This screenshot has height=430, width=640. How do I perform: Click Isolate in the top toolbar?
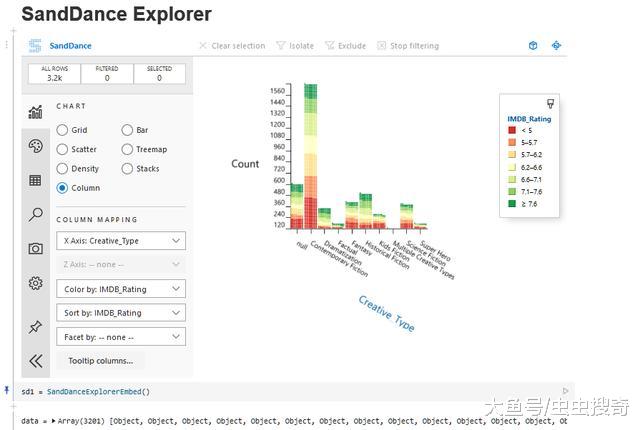[x=295, y=46]
